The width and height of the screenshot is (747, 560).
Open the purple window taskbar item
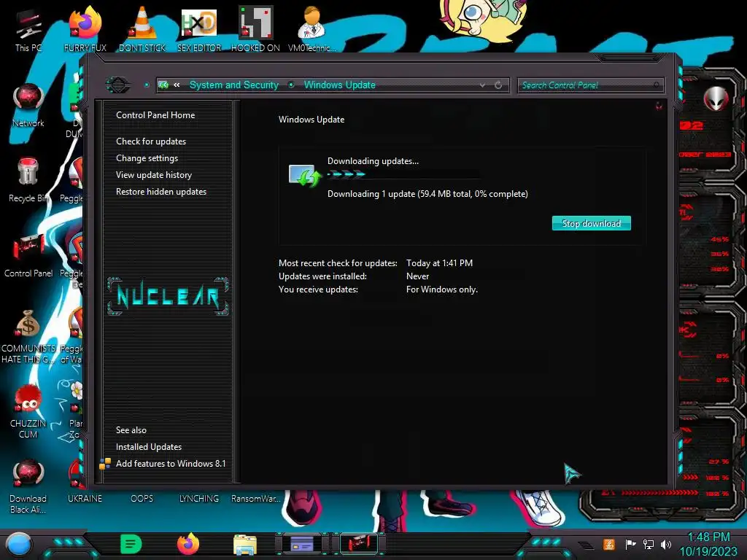pos(302,544)
